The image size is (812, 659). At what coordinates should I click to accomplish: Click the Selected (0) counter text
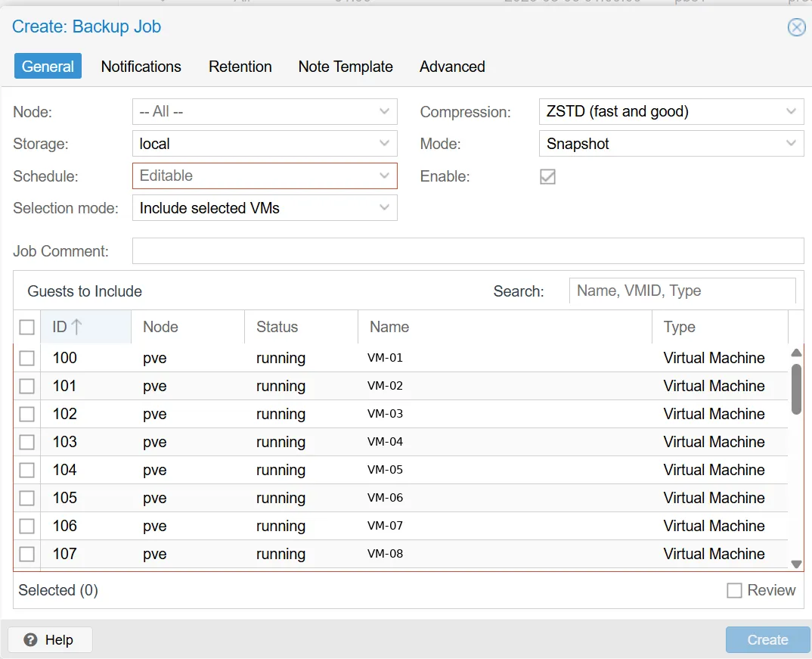pos(58,590)
